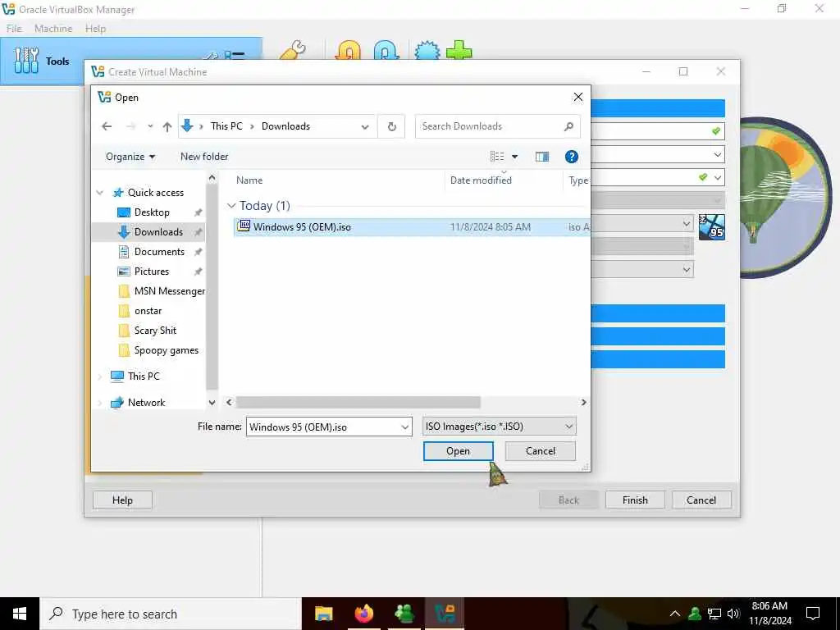Refresh the Downloads folder listing
Screen dimensions: 840x630
pyautogui.click(x=391, y=126)
